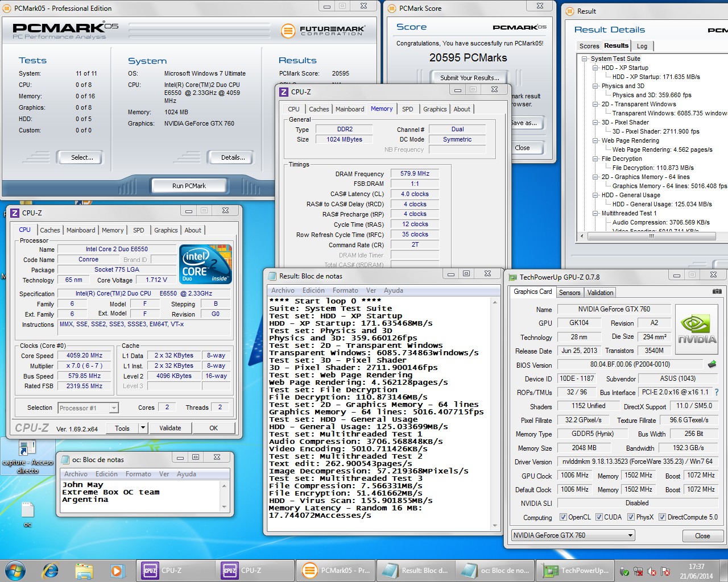The image size is (728, 582).
Task: Open the Processor #1 selection dropdown
Action: coord(114,408)
